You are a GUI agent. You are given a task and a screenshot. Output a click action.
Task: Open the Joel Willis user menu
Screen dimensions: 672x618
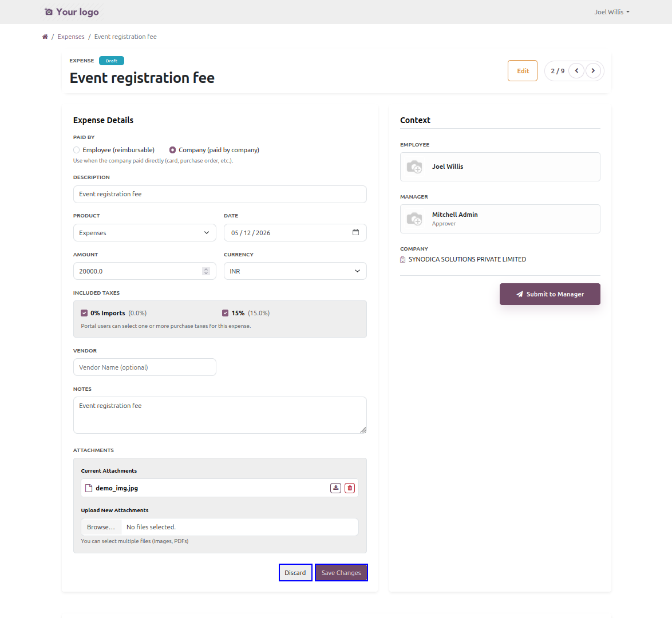(611, 12)
